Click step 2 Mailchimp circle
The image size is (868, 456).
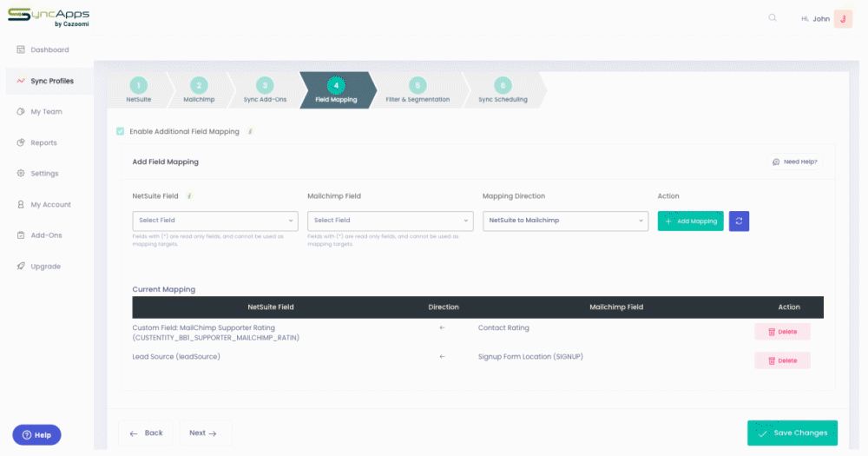[199, 85]
